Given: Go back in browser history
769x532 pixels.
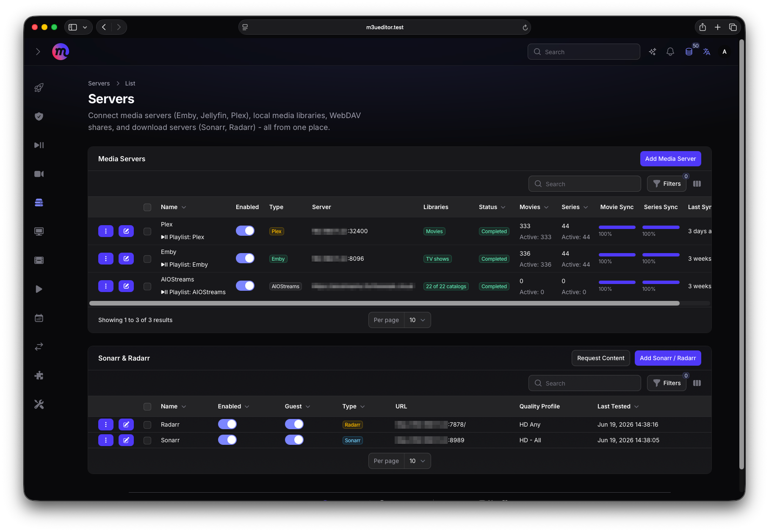Looking at the screenshot, I should click(x=104, y=27).
